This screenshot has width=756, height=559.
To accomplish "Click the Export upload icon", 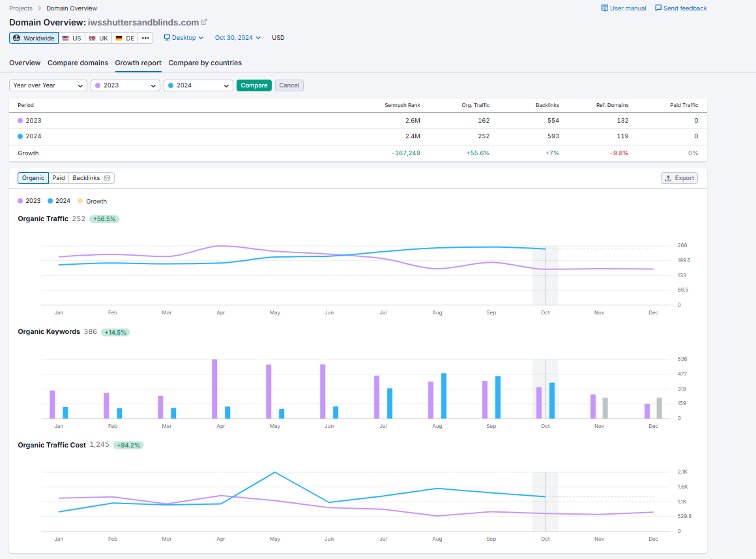I will coord(668,178).
